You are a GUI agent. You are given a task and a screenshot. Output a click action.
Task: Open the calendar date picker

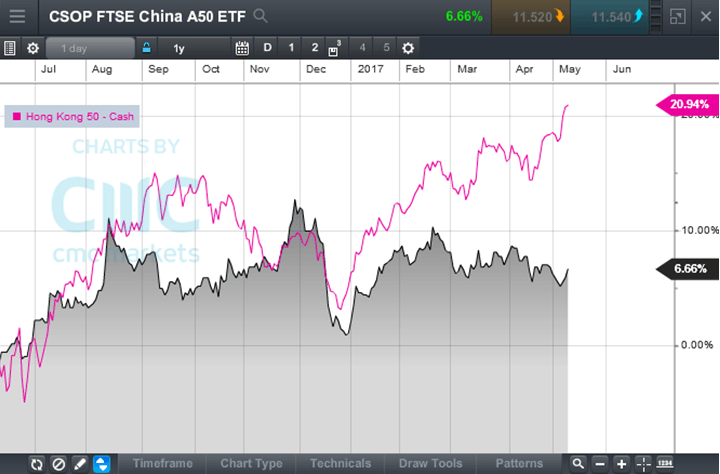point(242,48)
